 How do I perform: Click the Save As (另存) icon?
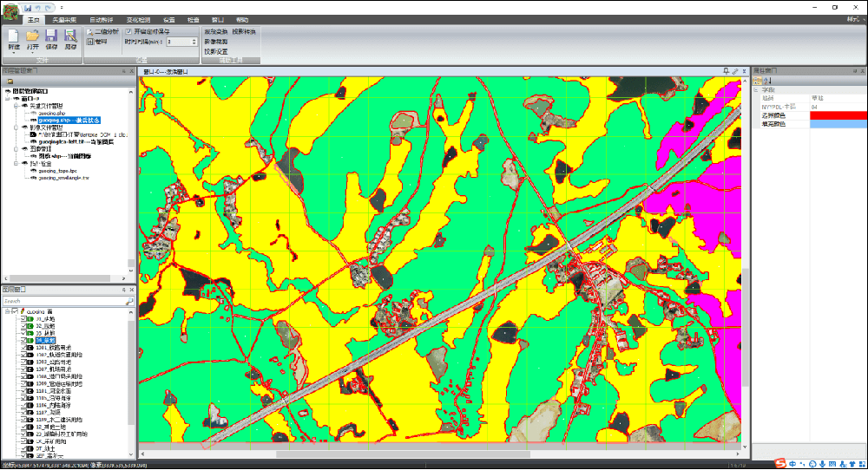[x=70, y=36]
